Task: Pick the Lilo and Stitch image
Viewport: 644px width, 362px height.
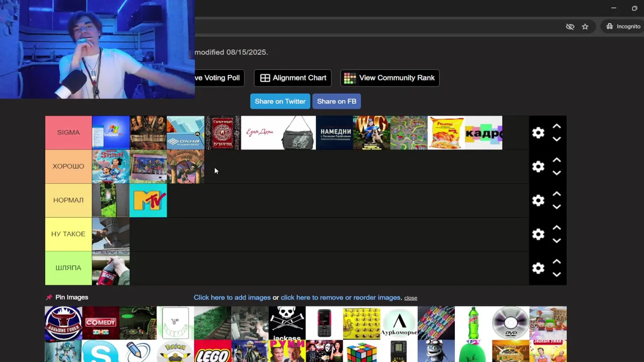Action: [111, 166]
